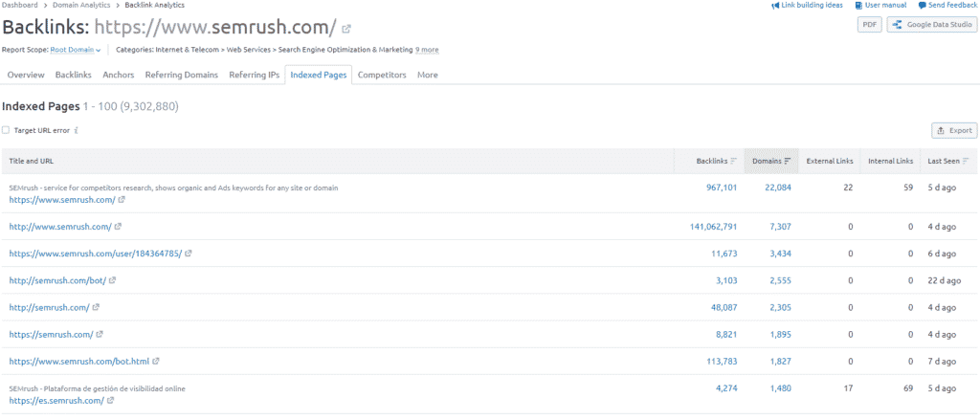
Task: Expand the 9 more categories link
Action: (427, 50)
